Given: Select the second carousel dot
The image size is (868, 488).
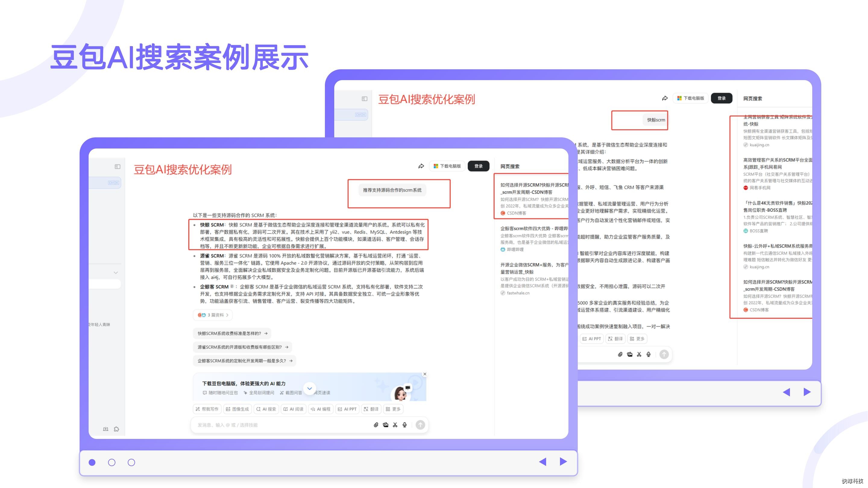Looking at the screenshot, I should tap(112, 462).
